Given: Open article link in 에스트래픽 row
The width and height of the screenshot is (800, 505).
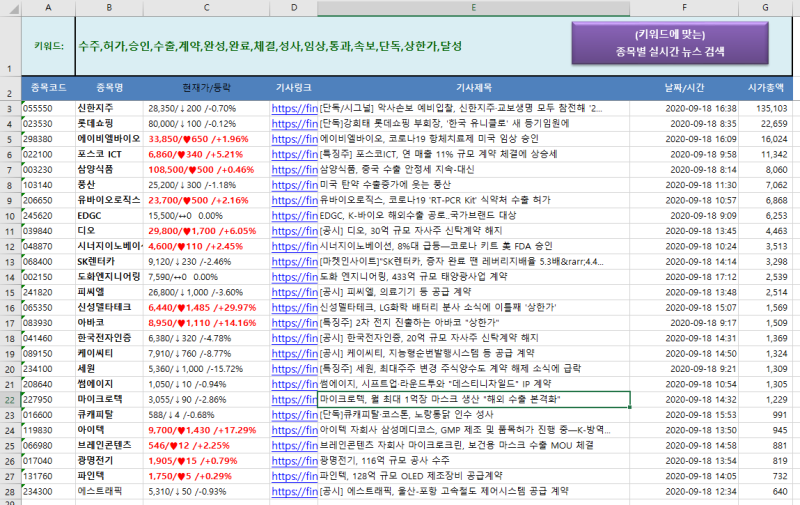Looking at the screenshot, I should coord(294,491).
